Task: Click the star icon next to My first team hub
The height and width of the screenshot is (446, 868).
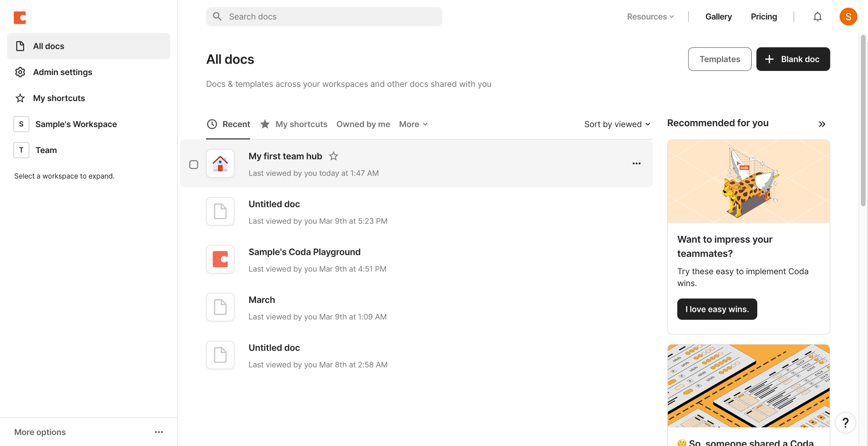Action: coord(334,156)
